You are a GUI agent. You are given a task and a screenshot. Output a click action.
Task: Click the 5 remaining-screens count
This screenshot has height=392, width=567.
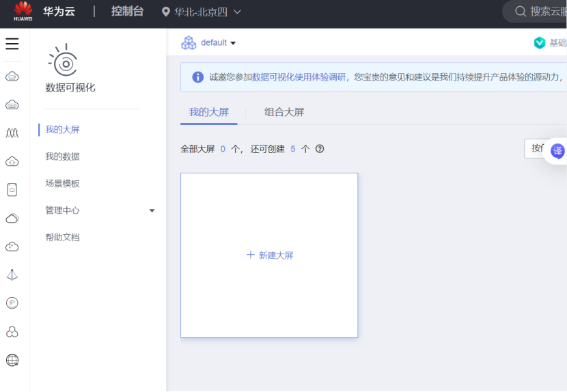pyautogui.click(x=293, y=149)
